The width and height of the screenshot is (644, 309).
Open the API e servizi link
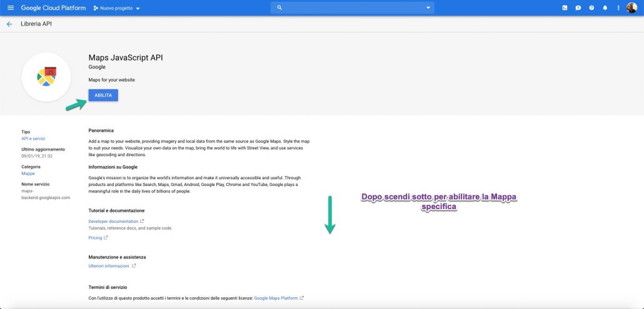click(33, 139)
